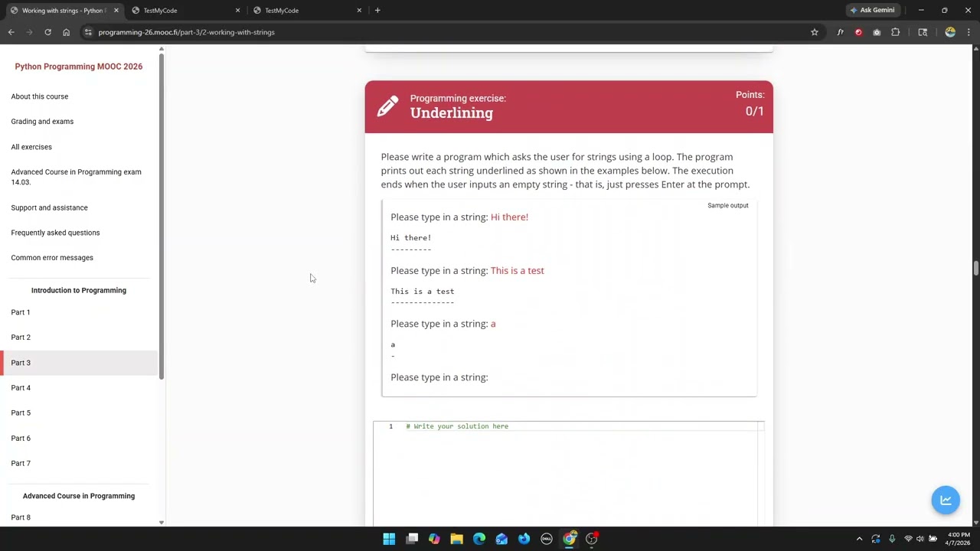Click the 'Sample output' label
Viewport: 980px width, 551px height.
coord(728,206)
